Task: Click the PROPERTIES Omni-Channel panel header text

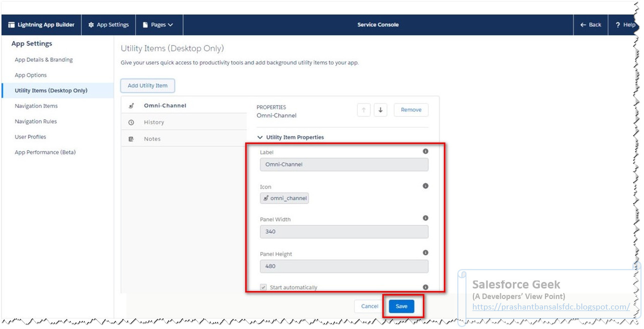Action: pos(277,111)
